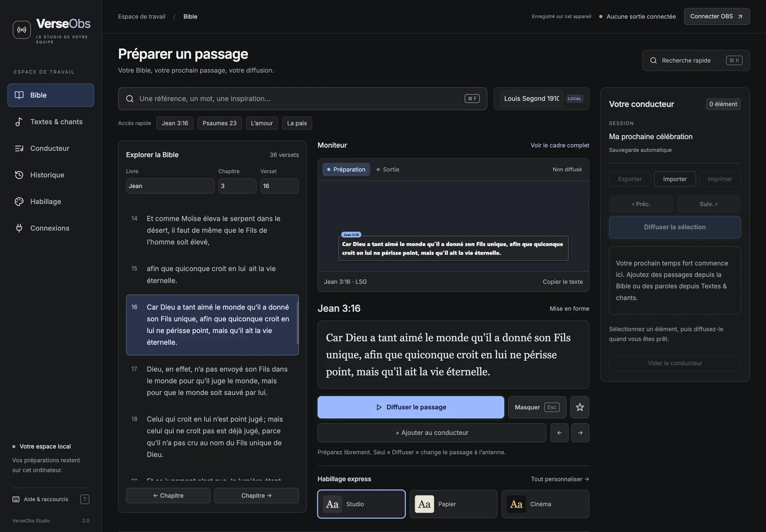
Task: Select the Cinéma style swatch
Action: pyautogui.click(x=545, y=504)
